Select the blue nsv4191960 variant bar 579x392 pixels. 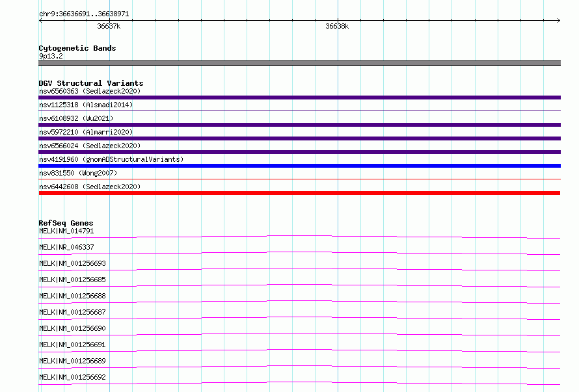coord(299,166)
